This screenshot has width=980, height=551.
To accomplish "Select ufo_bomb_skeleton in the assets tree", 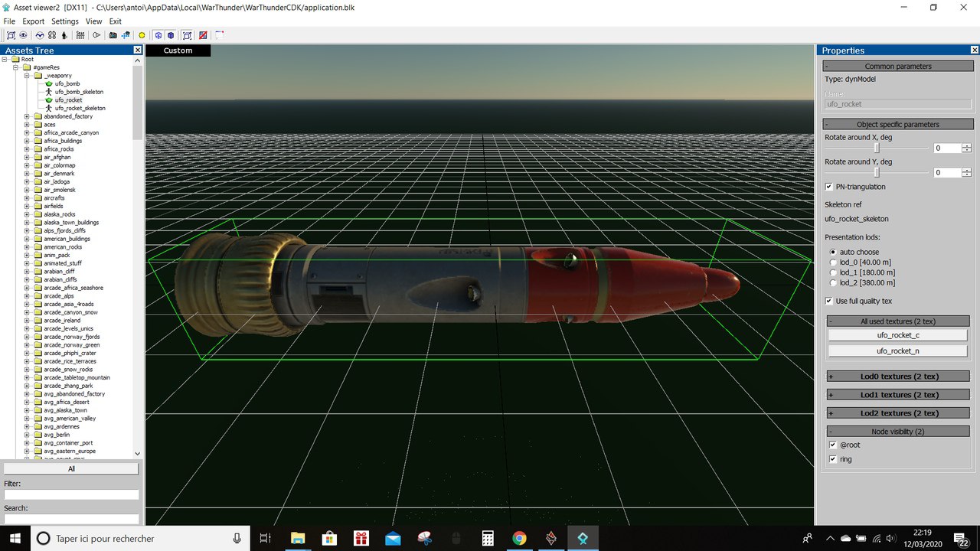I will pos(79,92).
